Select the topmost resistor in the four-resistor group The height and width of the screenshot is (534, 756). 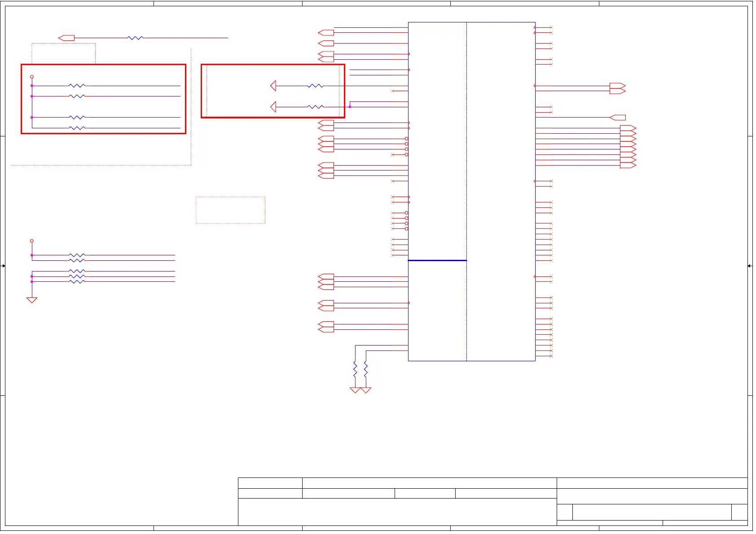77,86
